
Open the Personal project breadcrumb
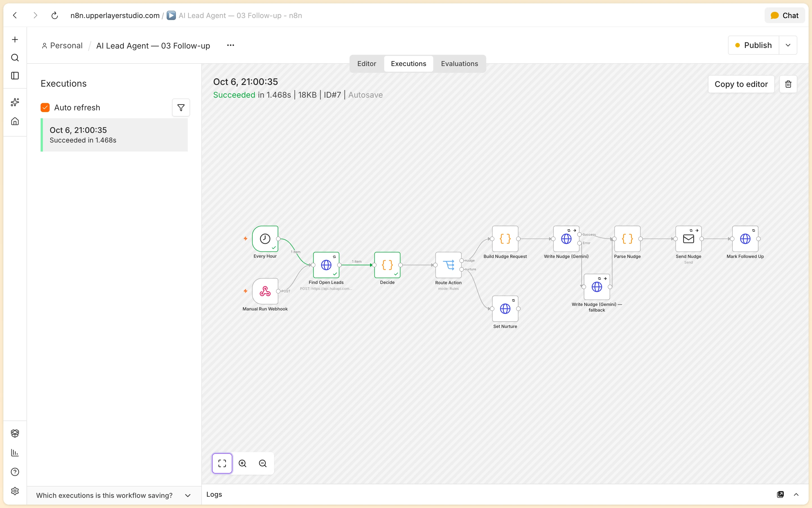[x=62, y=46]
